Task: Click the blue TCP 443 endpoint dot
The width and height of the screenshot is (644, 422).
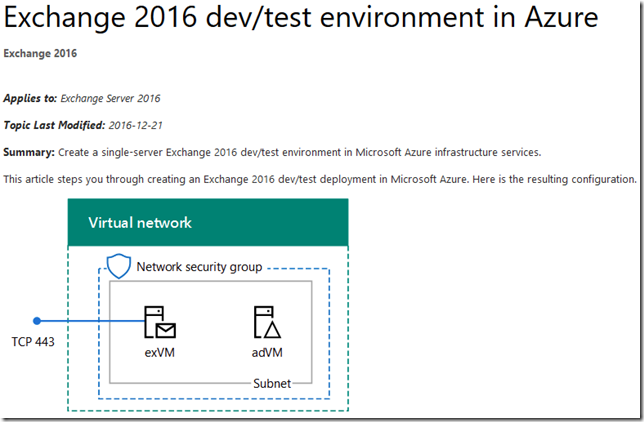Action: click(x=37, y=321)
